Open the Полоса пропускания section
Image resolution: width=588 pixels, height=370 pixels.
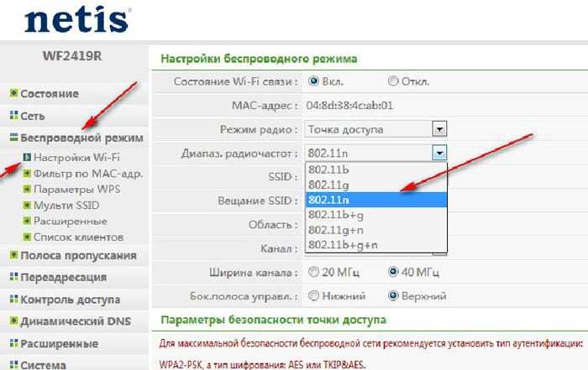[78, 255]
